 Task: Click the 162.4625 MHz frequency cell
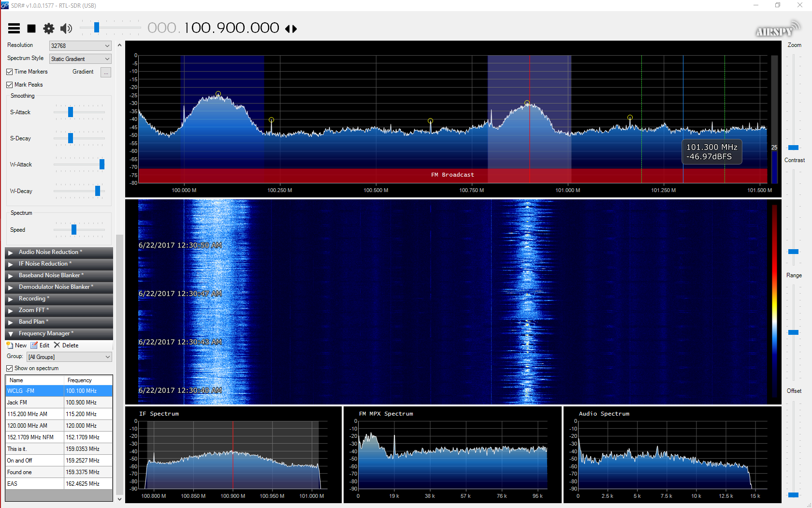(88, 484)
